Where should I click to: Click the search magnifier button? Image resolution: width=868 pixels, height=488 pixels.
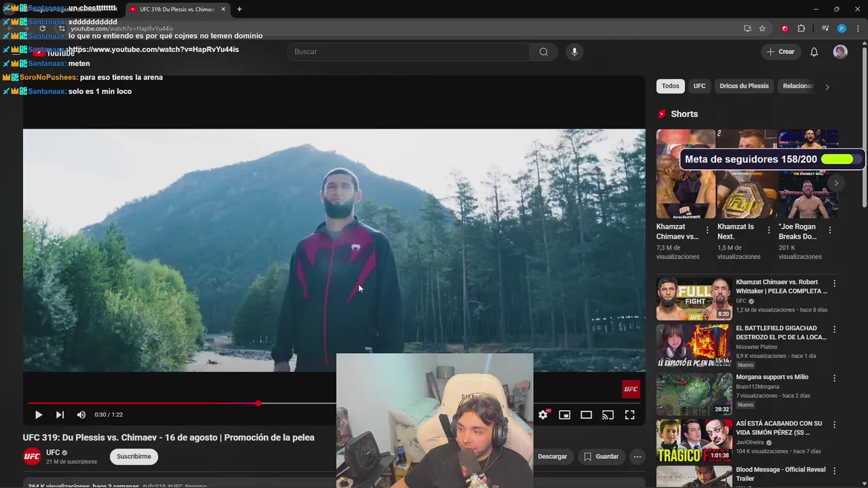click(544, 52)
